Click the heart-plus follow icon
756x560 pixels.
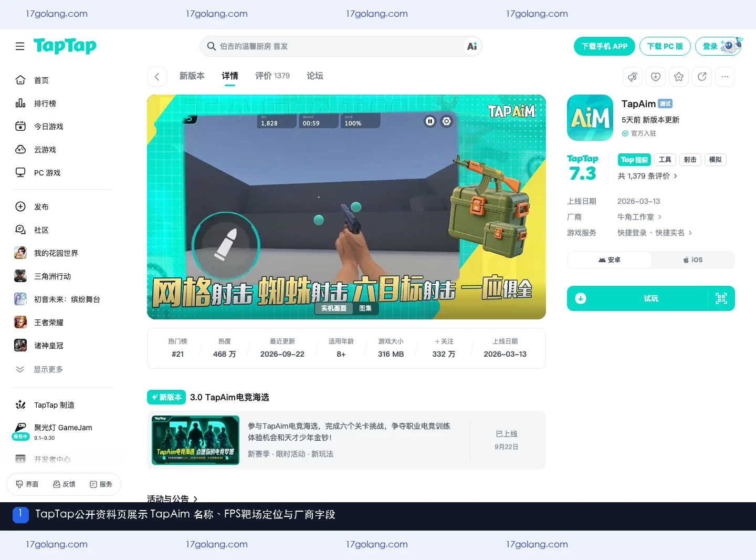(x=656, y=77)
